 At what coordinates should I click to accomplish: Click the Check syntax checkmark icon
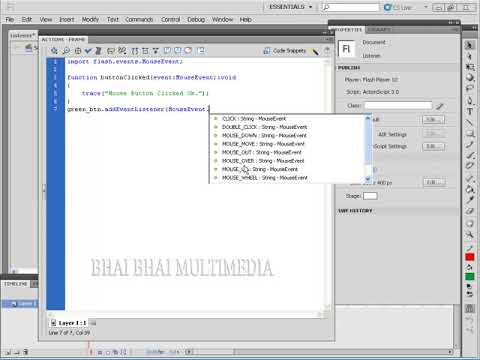tap(88, 51)
